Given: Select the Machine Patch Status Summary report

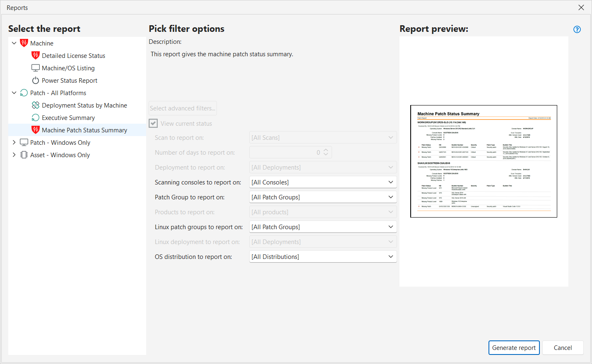Looking at the screenshot, I should tap(84, 130).
